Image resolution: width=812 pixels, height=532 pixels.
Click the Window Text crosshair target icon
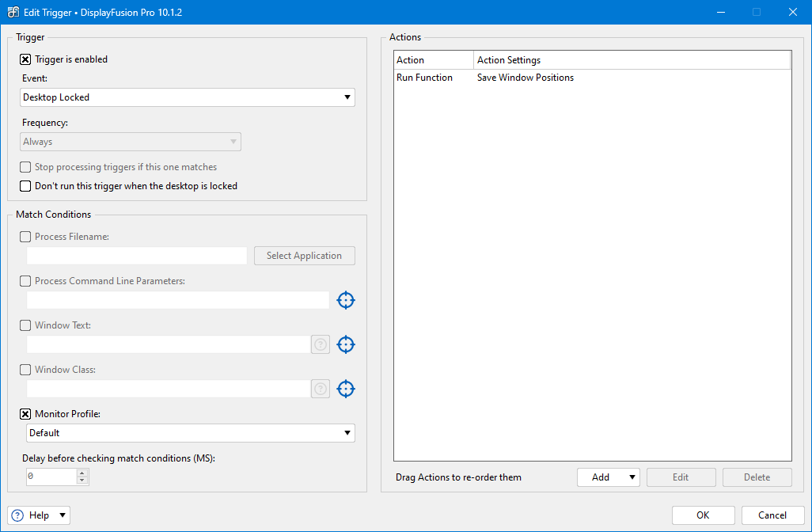(x=346, y=344)
